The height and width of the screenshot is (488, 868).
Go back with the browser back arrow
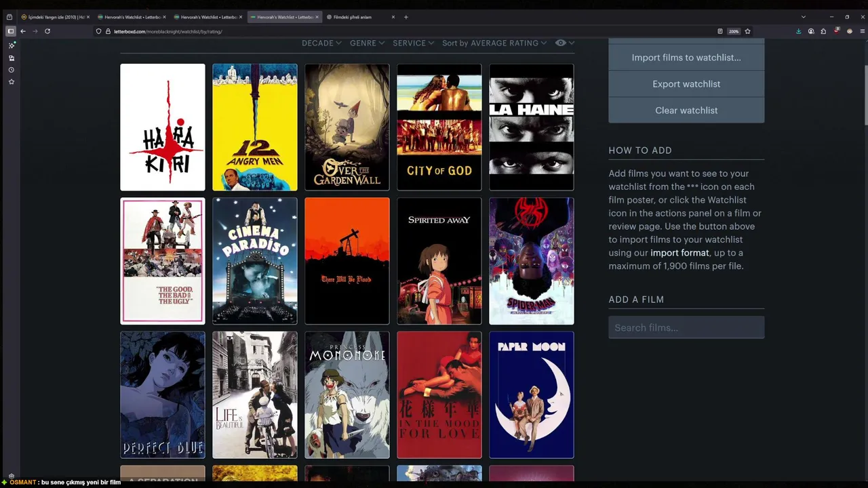(x=23, y=31)
